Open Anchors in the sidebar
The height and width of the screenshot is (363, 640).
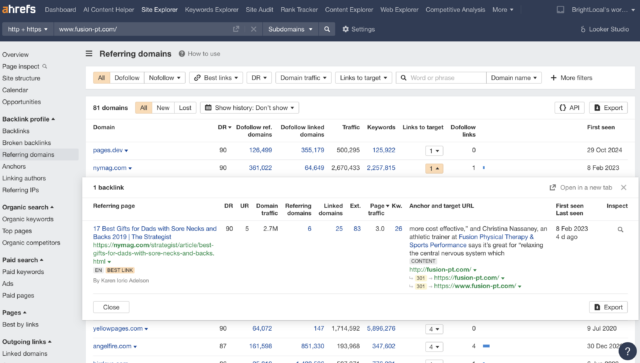(x=14, y=167)
